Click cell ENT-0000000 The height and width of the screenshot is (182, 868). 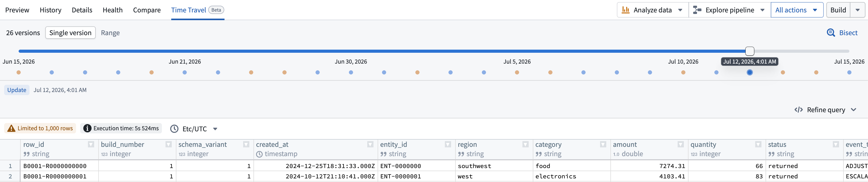tap(416, 166)
